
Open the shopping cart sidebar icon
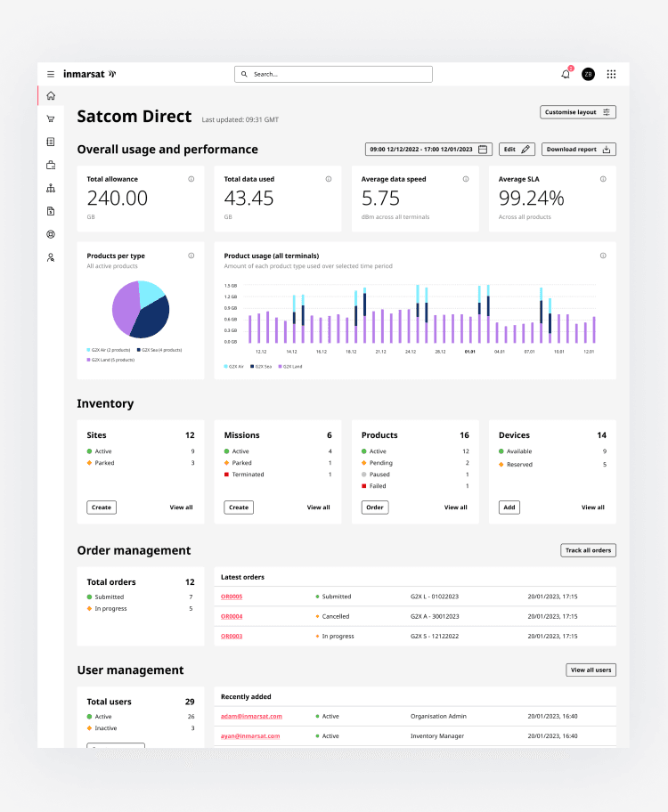(51, 118)
